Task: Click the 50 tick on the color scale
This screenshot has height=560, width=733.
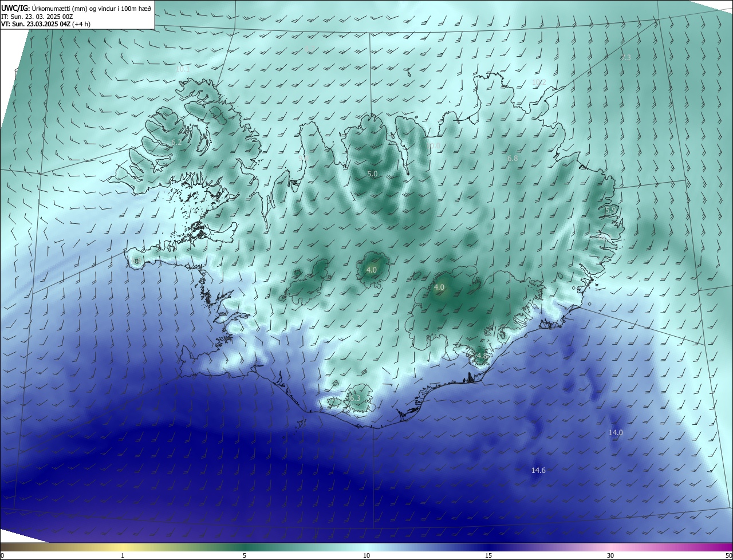Action: click(x=728, y=555)
